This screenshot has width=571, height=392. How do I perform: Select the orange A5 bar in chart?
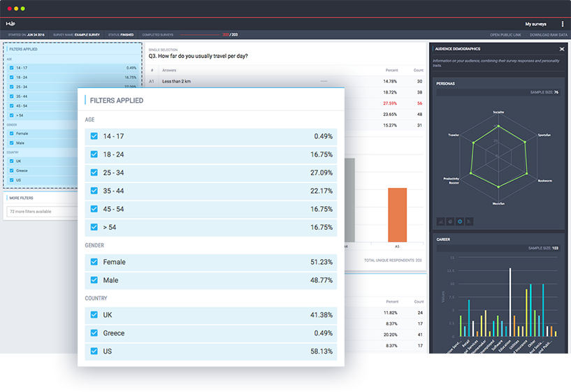point(397,215)
